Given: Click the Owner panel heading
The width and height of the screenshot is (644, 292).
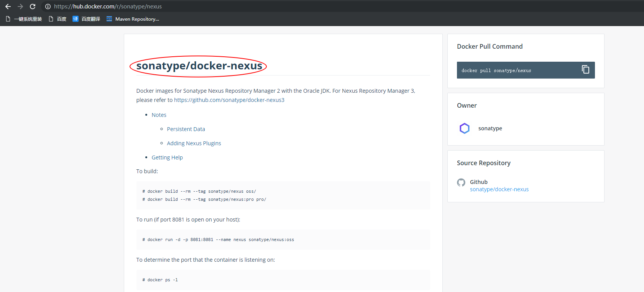Looking at the screenshot, I should click(467, 105).
